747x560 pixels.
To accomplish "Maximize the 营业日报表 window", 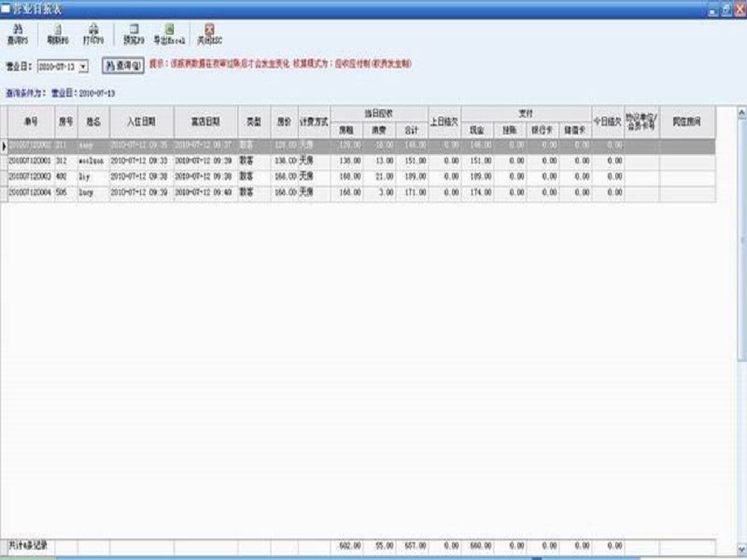I will [726, 8].
